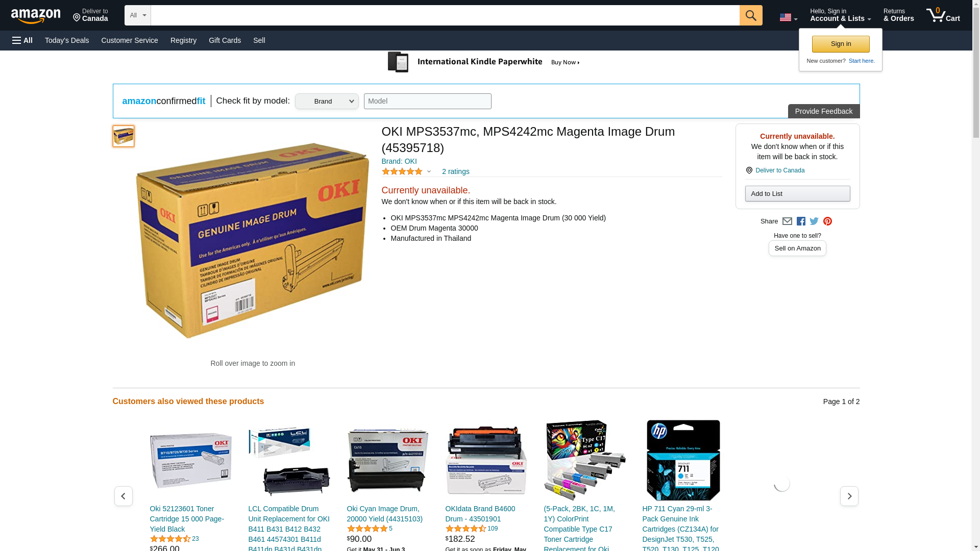Open the country flag language selector

pyautogui.click(x=788, y=17)
